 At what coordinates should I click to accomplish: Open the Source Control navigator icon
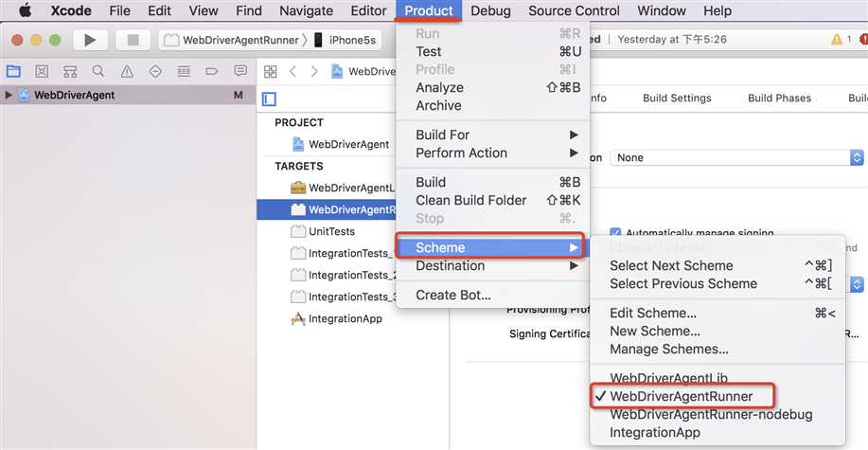pos(42,71)
